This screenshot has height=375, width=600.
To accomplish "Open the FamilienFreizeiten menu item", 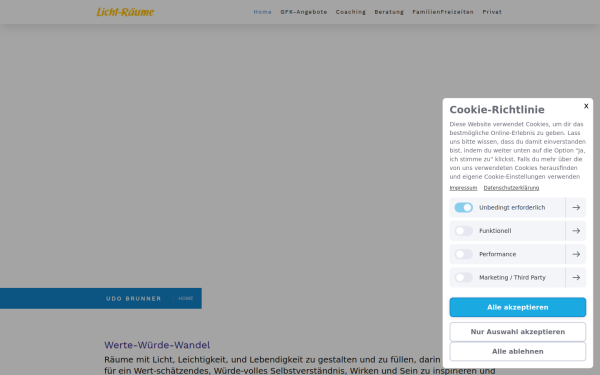I will (x=443, y=12).
